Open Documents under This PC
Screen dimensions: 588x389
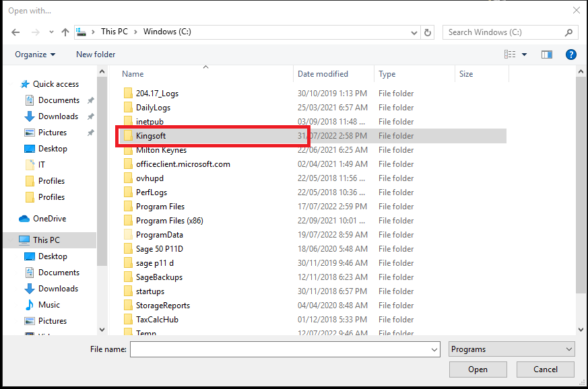pyautogui.click(x=59, y=273)
